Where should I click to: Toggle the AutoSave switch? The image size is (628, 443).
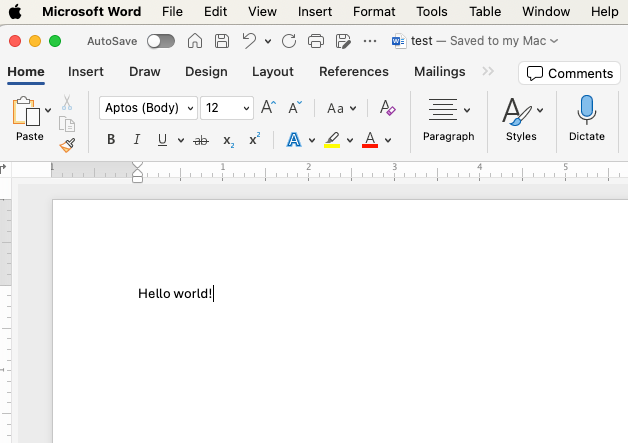click(x=160, y=41)
